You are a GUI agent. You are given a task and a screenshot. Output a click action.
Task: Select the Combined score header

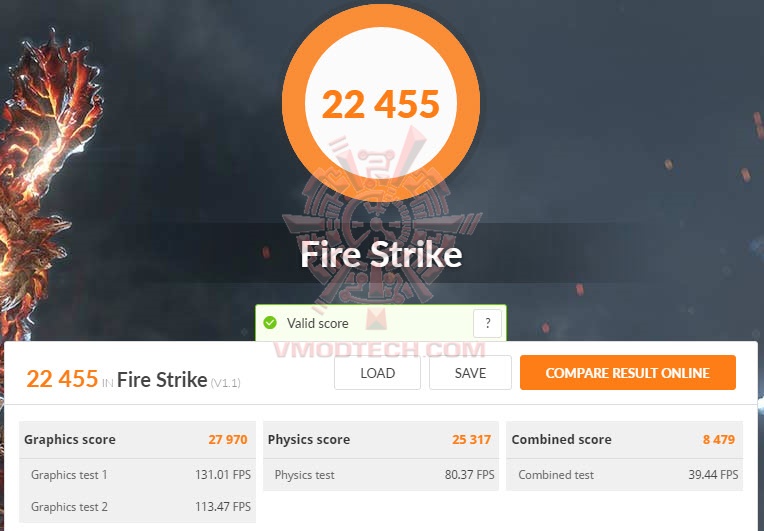pos(625,439)
